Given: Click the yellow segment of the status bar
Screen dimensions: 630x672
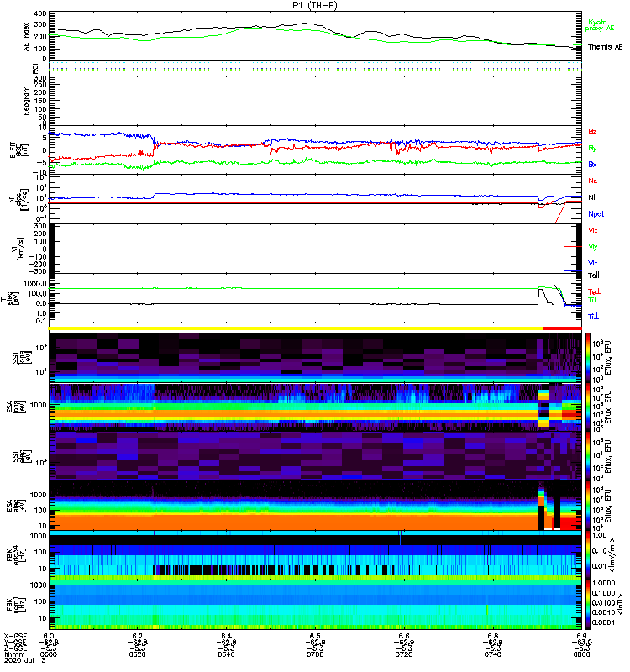Looking at the screenshot, I should point(296,328).
